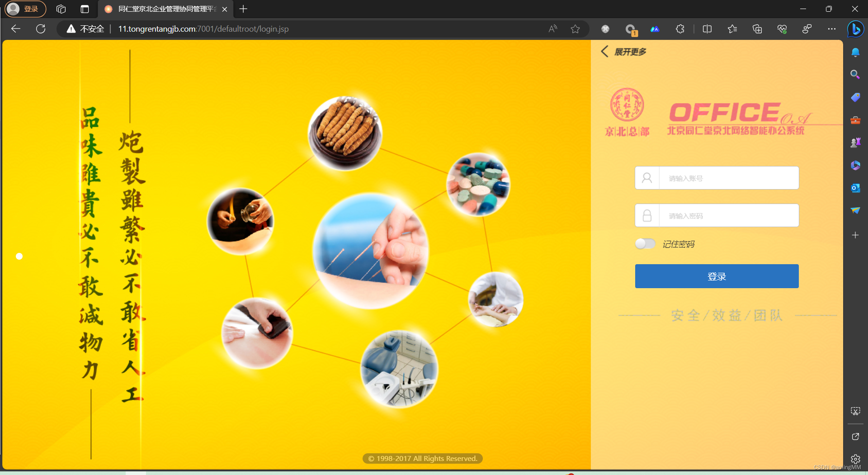This screenshot has width=868, height=475.
Task: Click the dental chair circular image
Action: point(399,369)
